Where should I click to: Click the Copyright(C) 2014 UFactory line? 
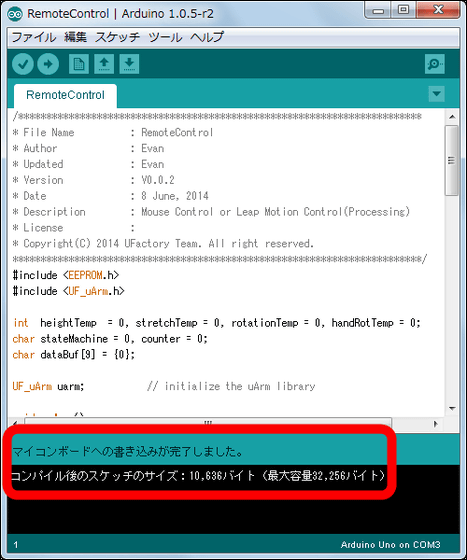click(163, 244)
